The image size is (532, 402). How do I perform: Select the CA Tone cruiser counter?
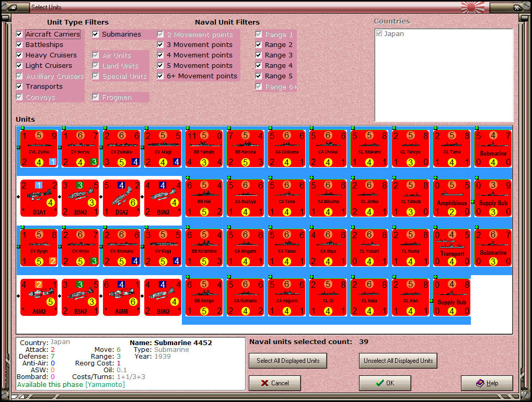click(287, 198)
